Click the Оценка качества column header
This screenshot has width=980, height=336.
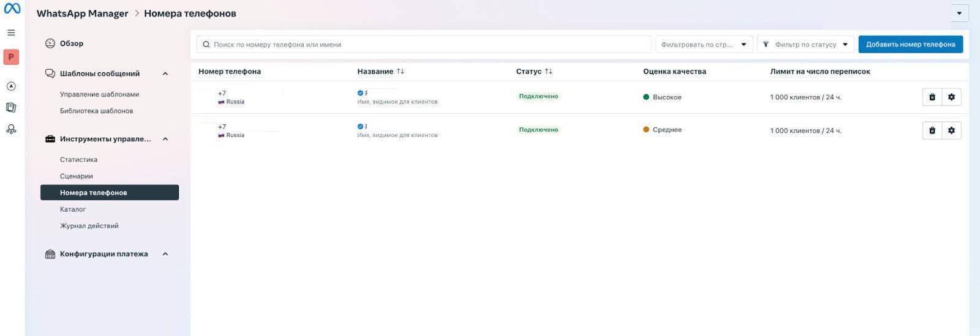tap(674, 72)
